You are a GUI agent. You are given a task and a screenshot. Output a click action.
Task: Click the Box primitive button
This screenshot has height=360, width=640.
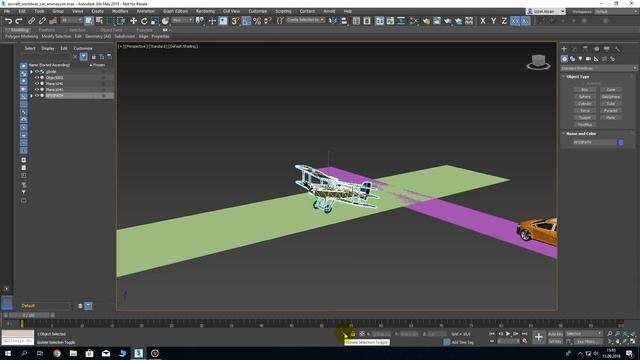[584, 89]
